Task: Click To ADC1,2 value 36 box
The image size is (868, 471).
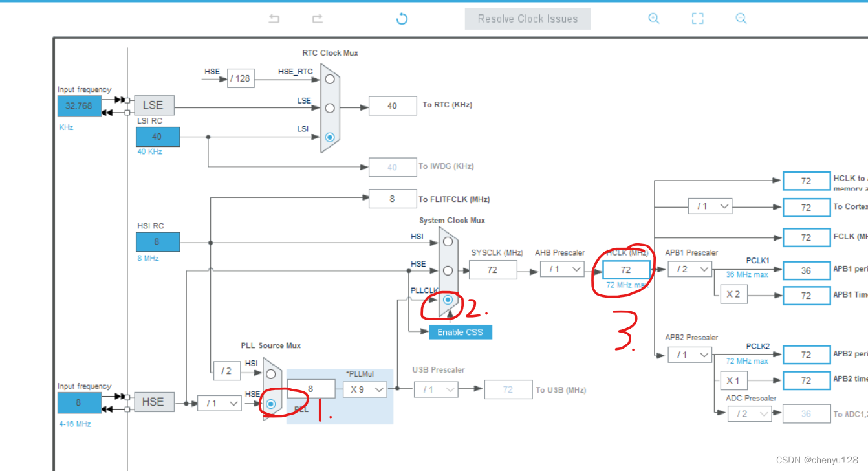Action: (807, 414)
